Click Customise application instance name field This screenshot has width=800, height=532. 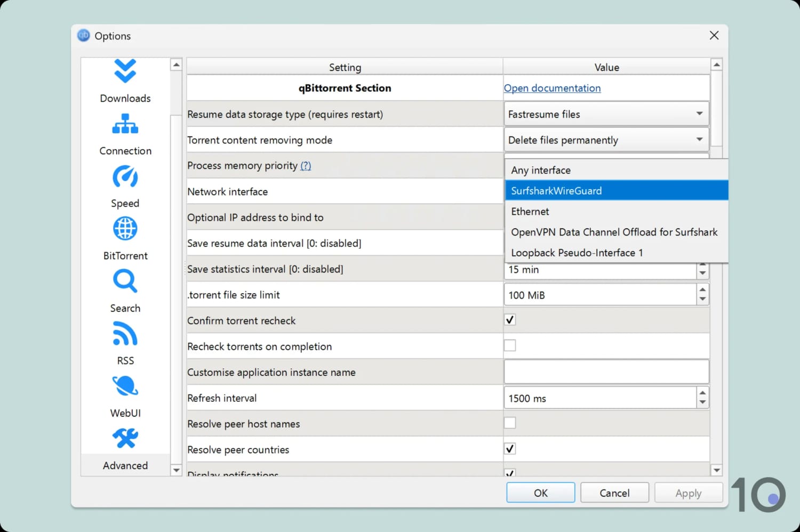click(x=606, y=372)
